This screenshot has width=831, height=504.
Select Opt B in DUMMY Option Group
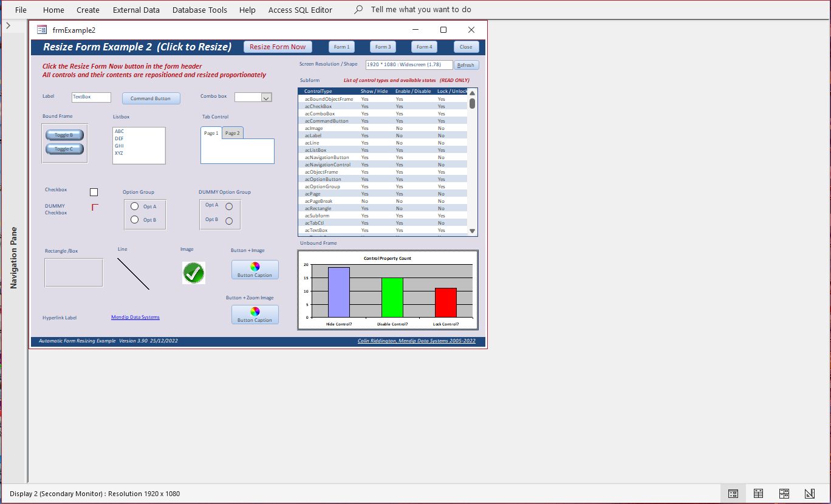tap(229, 221)
